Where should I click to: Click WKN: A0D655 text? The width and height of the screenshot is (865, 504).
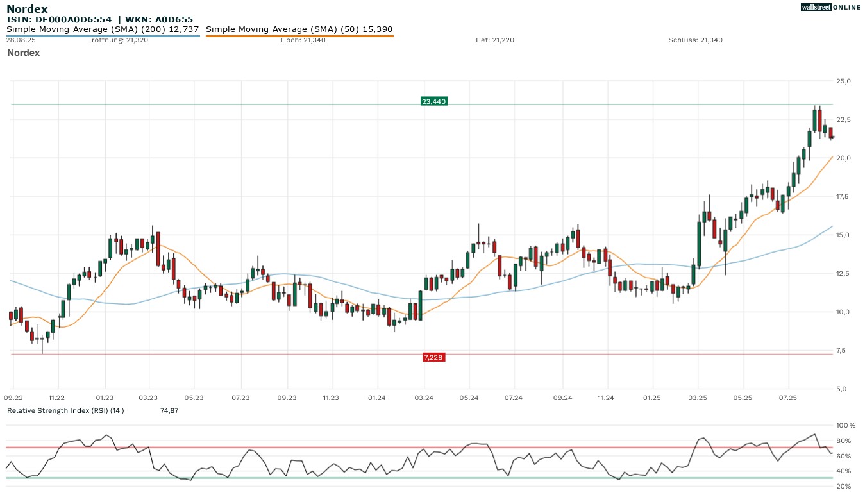(159, 20)
